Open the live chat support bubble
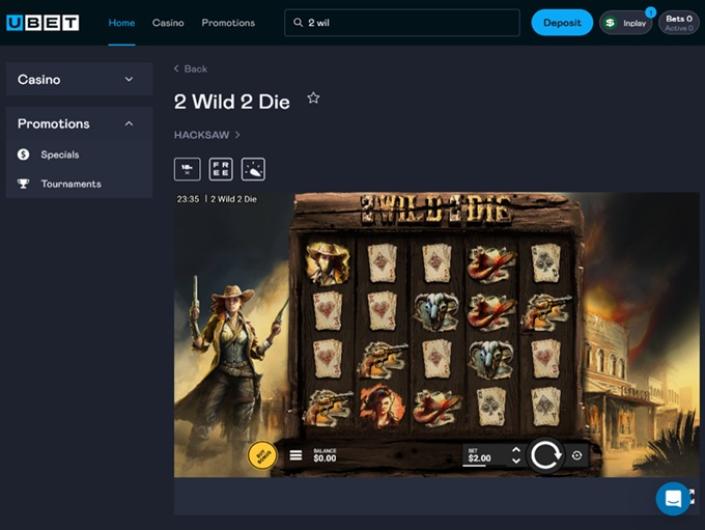This screenshot has height=530, width=705. (672, 497)
